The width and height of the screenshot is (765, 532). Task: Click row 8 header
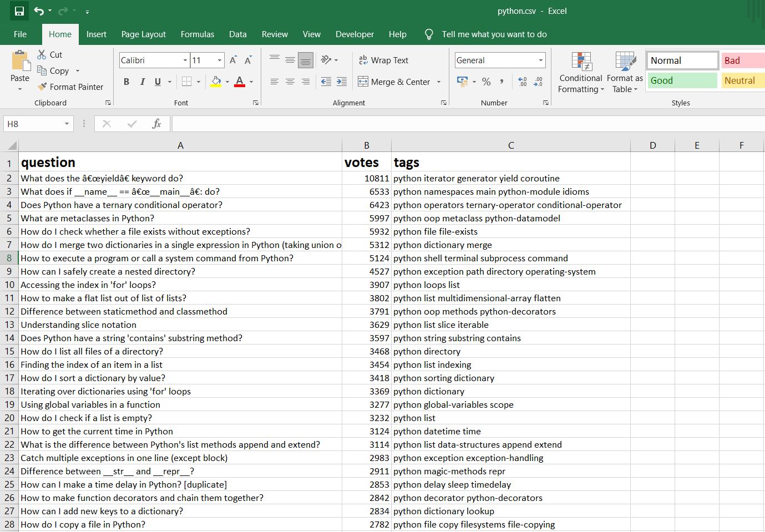[9, 258]
